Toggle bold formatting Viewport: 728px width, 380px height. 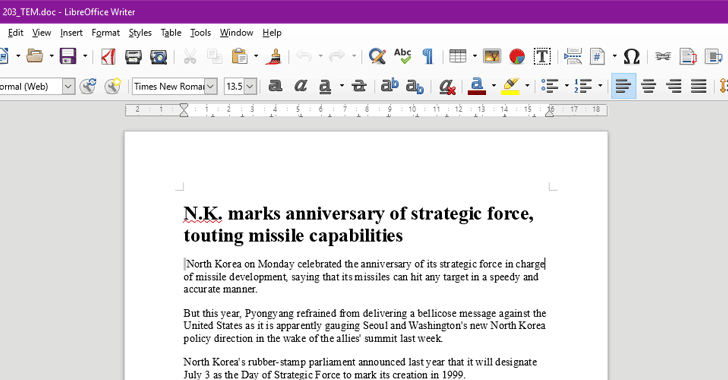pos(275,86)
